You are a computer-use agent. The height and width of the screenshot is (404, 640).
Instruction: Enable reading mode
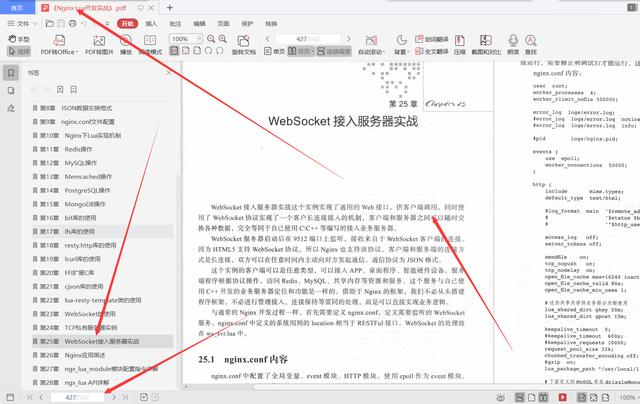(x=150, y=44)
